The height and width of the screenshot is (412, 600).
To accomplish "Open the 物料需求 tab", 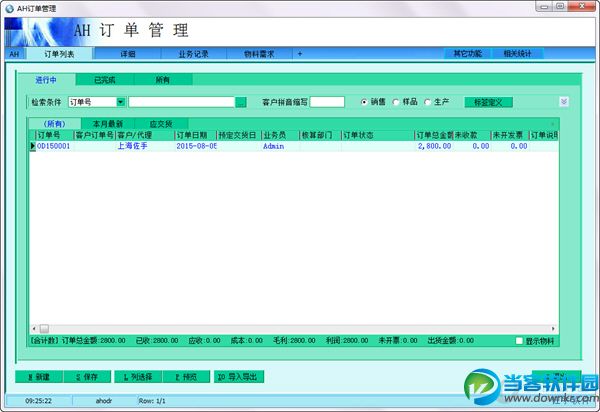I will point(259,54).
